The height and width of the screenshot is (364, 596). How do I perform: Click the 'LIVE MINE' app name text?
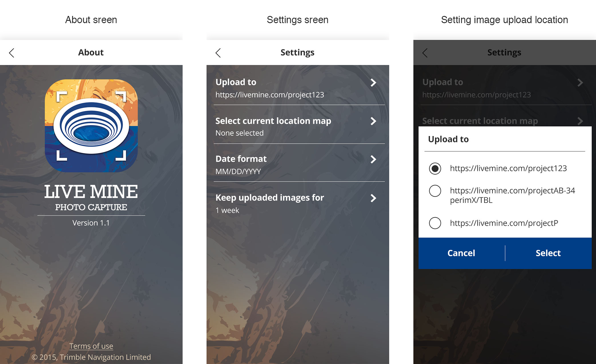[91, 191]
